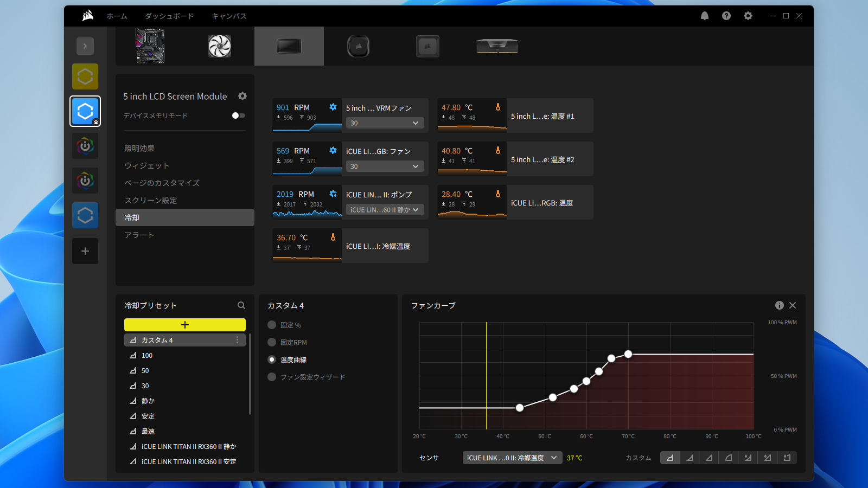The width and height of the screenshot is (868, 488).
Task: Open the three-dot menu for カスタム 4 preset
Action: point(237,340)
